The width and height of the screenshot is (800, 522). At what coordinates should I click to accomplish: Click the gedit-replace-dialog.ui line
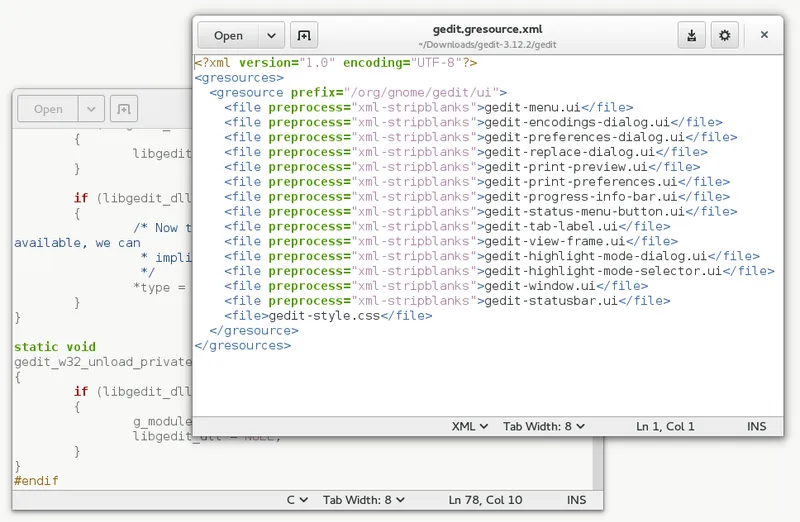coord(466,152)
